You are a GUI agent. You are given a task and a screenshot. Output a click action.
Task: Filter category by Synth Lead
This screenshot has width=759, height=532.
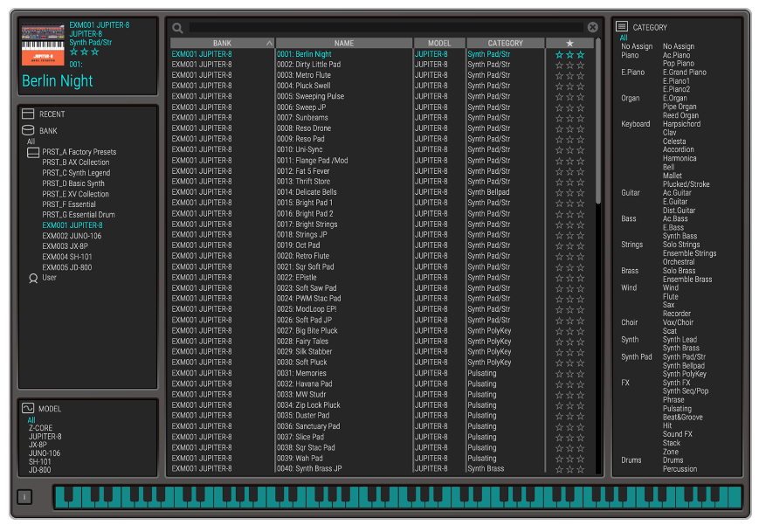[680, 339]
